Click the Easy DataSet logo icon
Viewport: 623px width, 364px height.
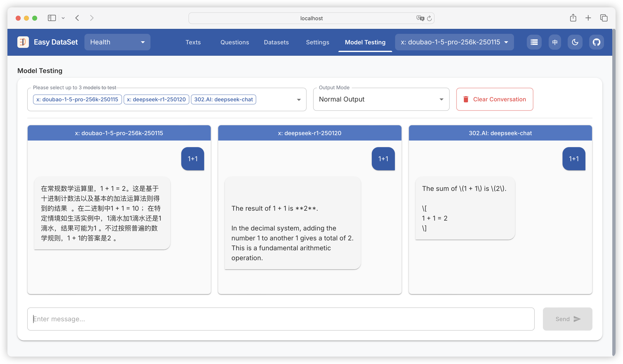coord(23,42)
